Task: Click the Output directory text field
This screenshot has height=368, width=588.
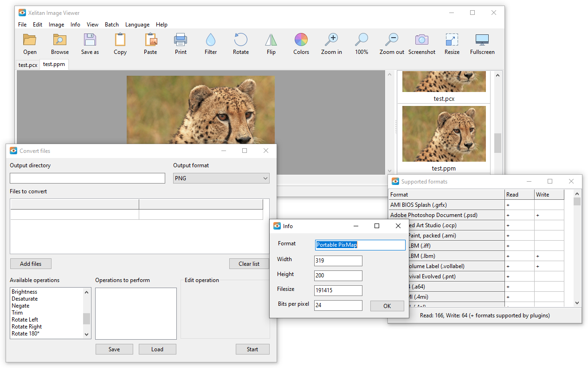Action: tap(87, 178)
